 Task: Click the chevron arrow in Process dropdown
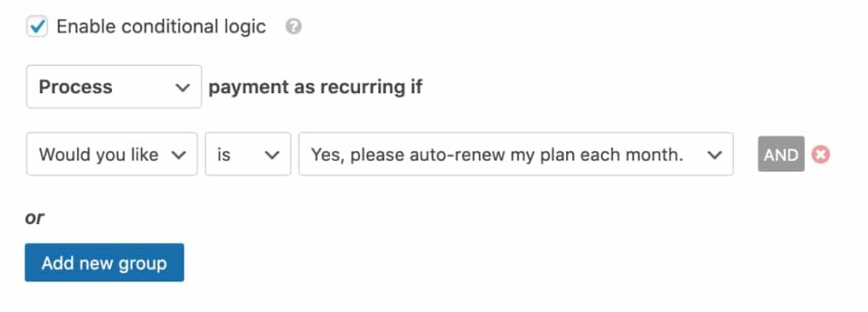(182, 87)
